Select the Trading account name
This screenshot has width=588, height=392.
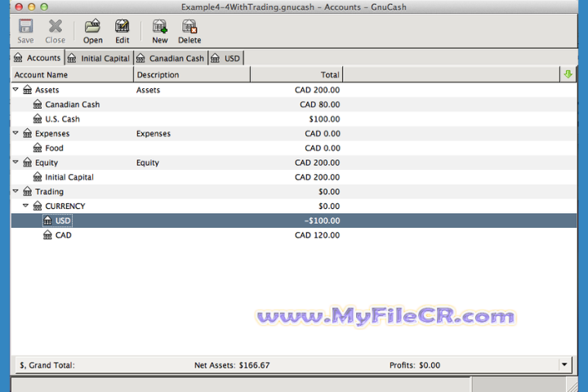point(49,192)
